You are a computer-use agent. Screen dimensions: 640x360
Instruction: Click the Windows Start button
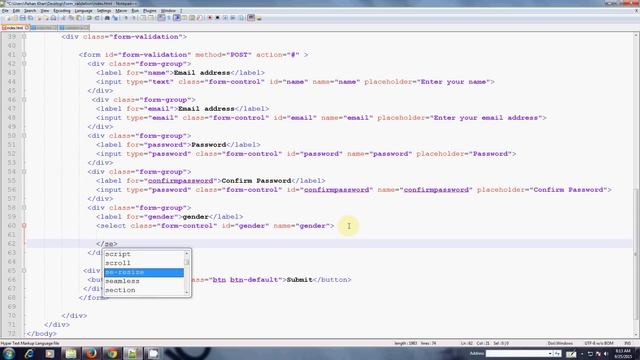point(9,353)
